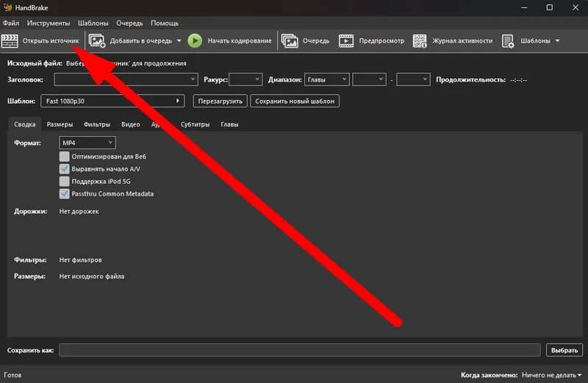Click the green Начать кодирование play icon
The width and height of the screenshot is (588, 383).
[195, 41]
